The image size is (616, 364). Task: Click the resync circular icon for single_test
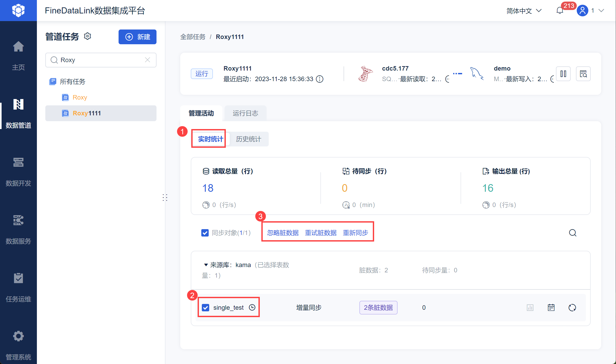572,308
